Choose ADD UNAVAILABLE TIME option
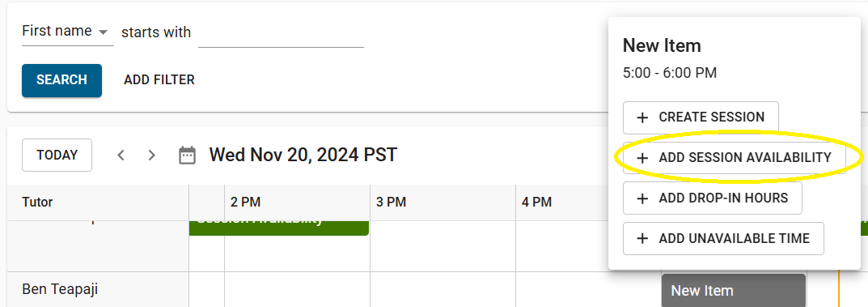 tap(723, 239)
